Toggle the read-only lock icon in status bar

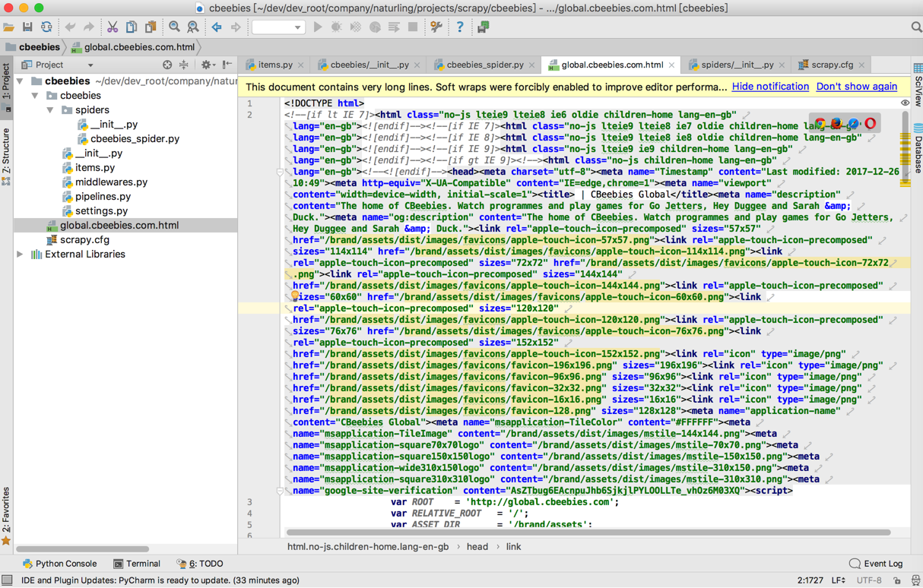click(x=898, y=580)
